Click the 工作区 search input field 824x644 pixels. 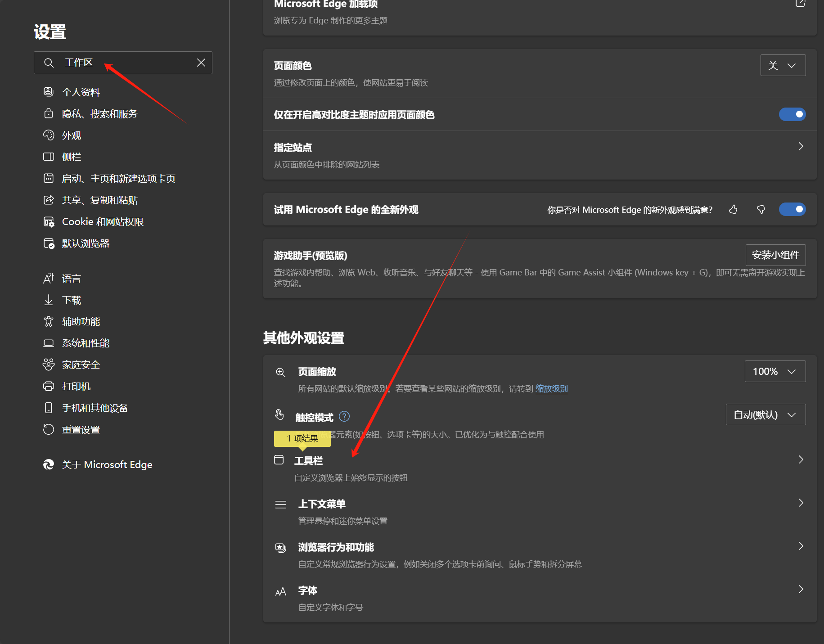click(x=123, y=63)
